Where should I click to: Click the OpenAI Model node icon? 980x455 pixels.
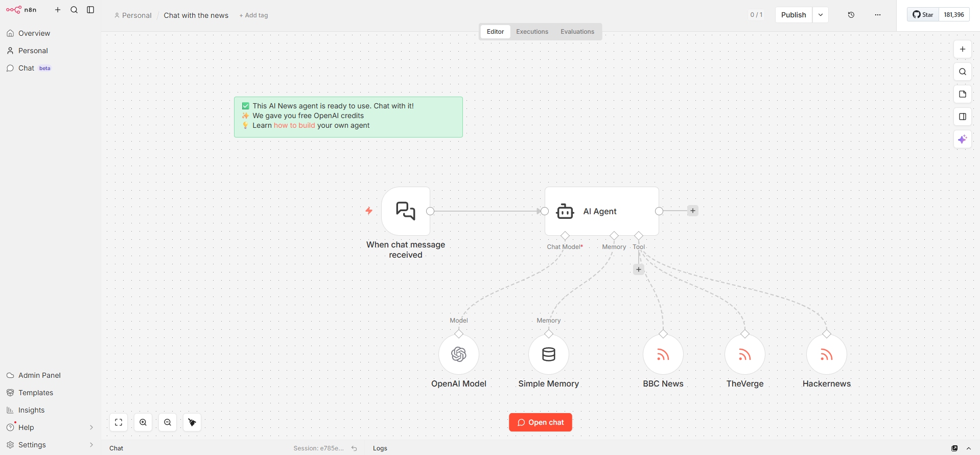click(x=458, y=354)
